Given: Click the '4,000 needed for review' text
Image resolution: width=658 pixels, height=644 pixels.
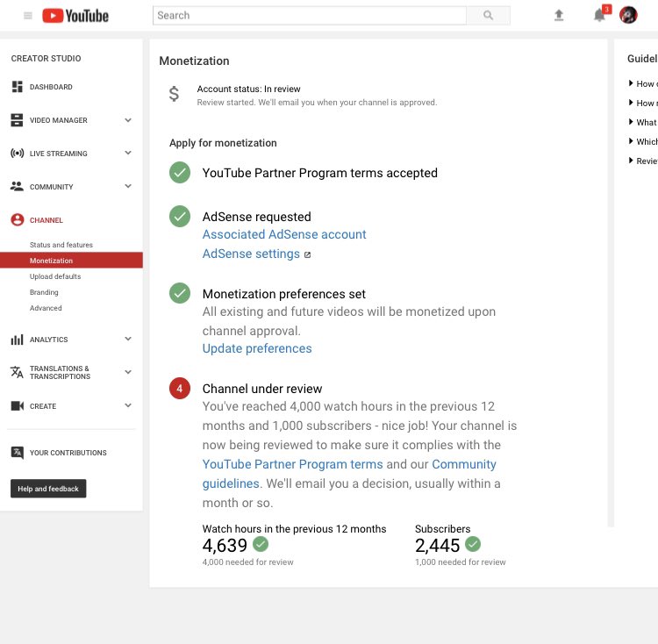Looking at the screenshot, I should pyautogui.click(x=247, y=562).
